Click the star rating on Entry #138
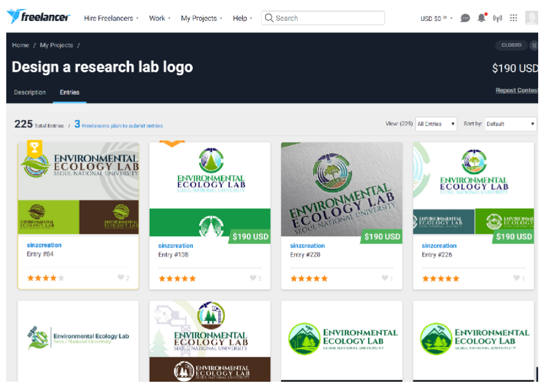545x392 pixels. (x=177, y=278)
